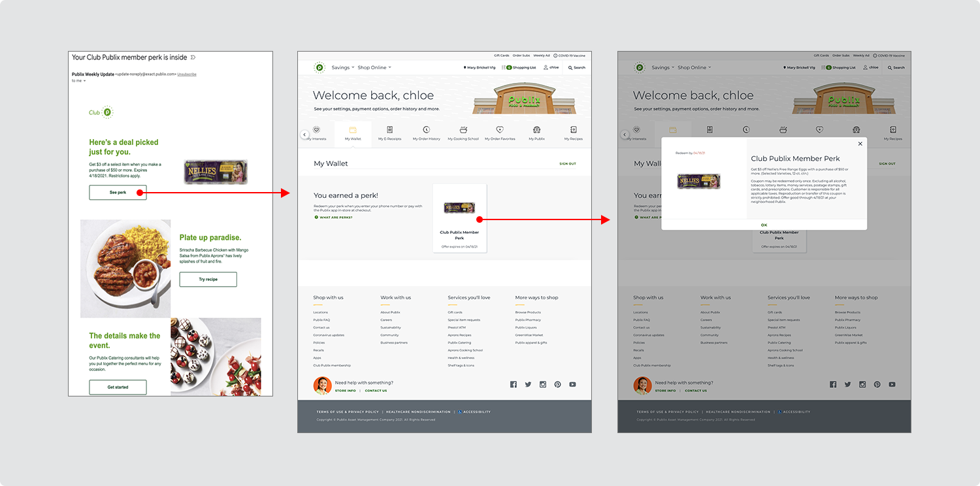Expand the email recipient 'to me' arrow
The width and height of the screenshot is (980, 486).
click(x=85, y=81)
